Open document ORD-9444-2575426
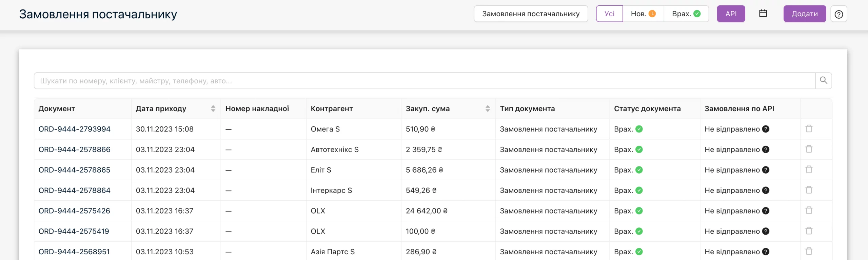 tap(75, 211)
